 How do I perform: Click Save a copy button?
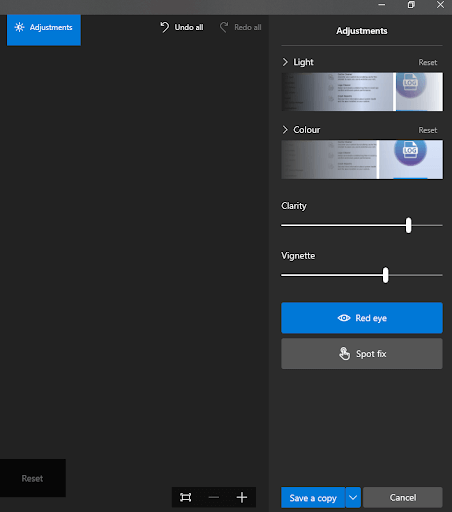click(x=313, y=497)
